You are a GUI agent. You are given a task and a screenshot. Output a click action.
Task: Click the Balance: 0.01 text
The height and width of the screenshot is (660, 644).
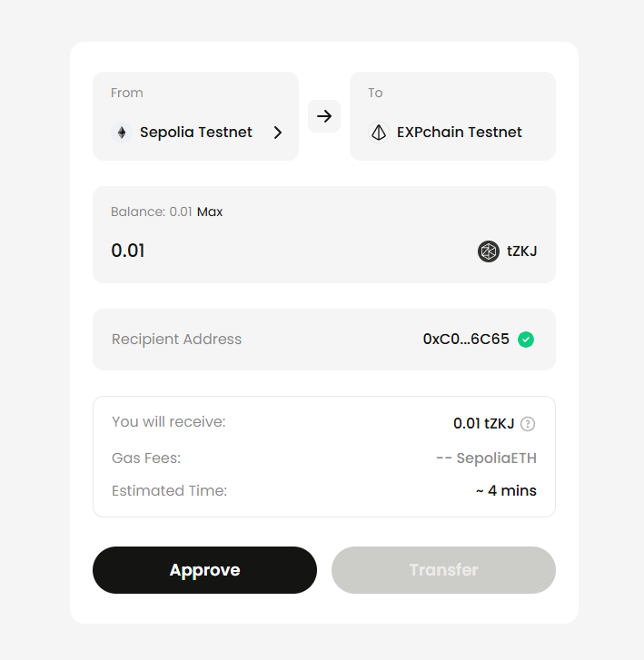[151, 212]
